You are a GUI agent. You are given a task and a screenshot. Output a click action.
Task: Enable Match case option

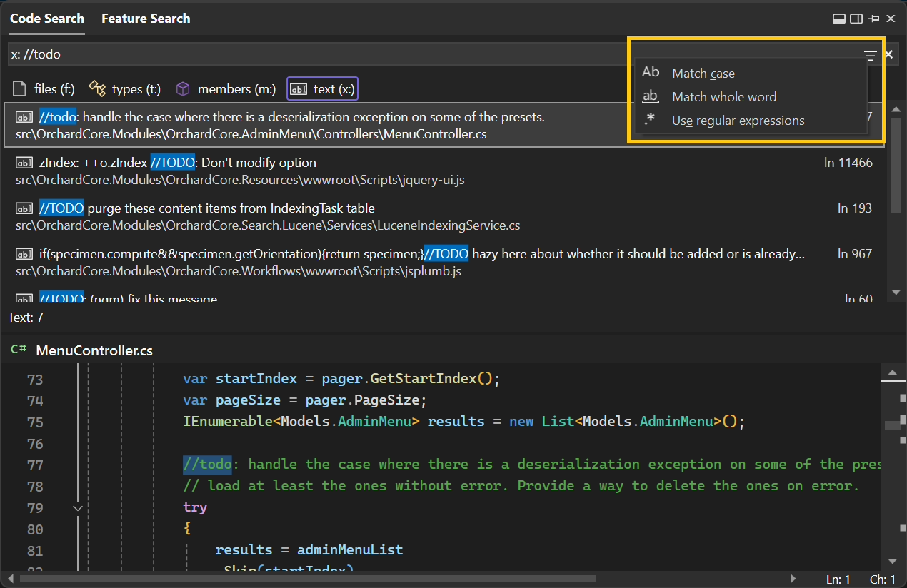tap(703, 73)
